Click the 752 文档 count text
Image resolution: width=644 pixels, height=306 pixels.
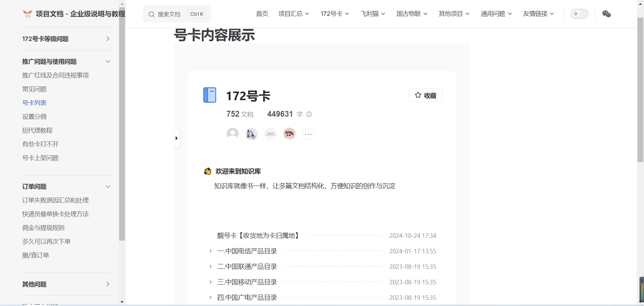[240, 114]
